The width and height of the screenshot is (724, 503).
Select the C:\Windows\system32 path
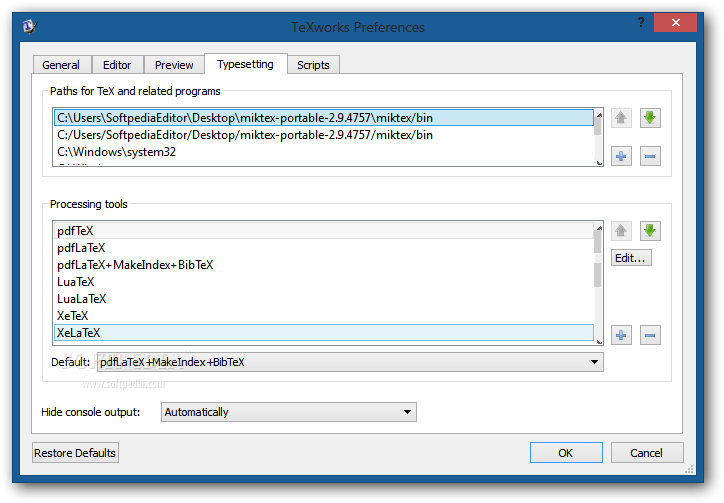coord(324,152)
